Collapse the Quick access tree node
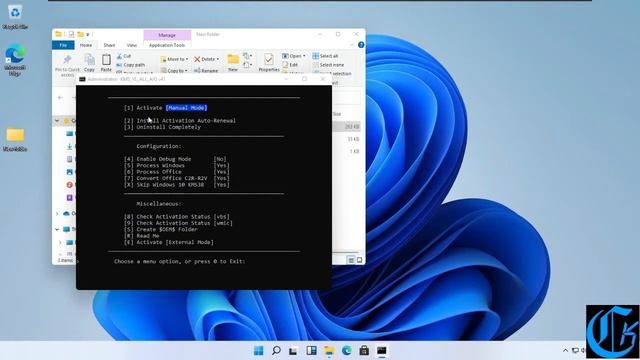Viewport: 640px width, 360px height. coord(57,121)
